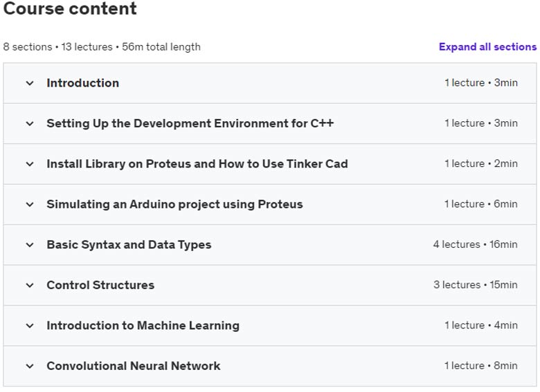Click the 3 lectures 15min label
540x392 pixels.
point(475,285)
